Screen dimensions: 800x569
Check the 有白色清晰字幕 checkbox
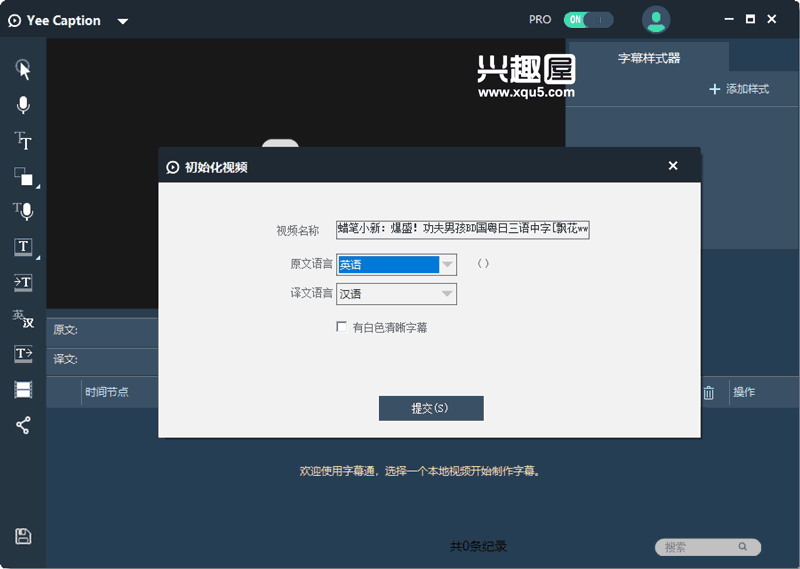pos(342,327)
